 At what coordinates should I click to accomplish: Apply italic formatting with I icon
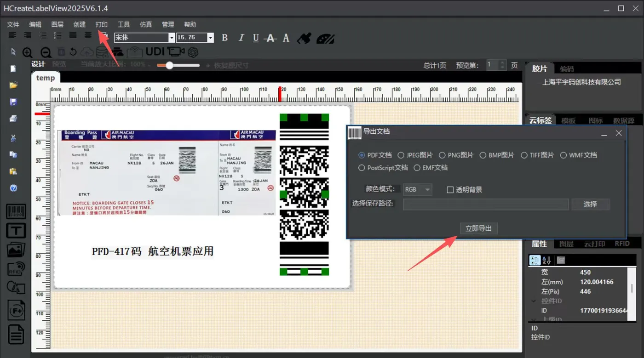coord(241,38)
